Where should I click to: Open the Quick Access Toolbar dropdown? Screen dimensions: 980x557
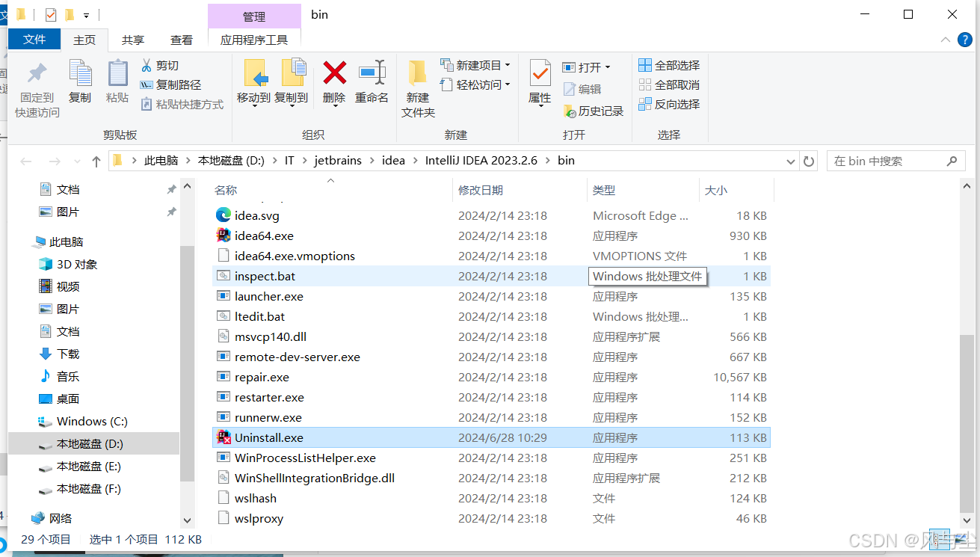point(87,15)
